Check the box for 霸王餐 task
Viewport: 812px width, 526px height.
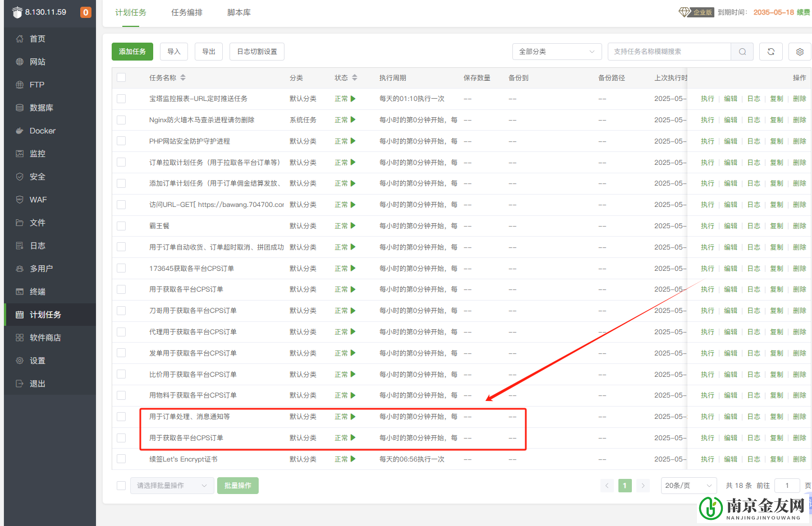[121, 226]
